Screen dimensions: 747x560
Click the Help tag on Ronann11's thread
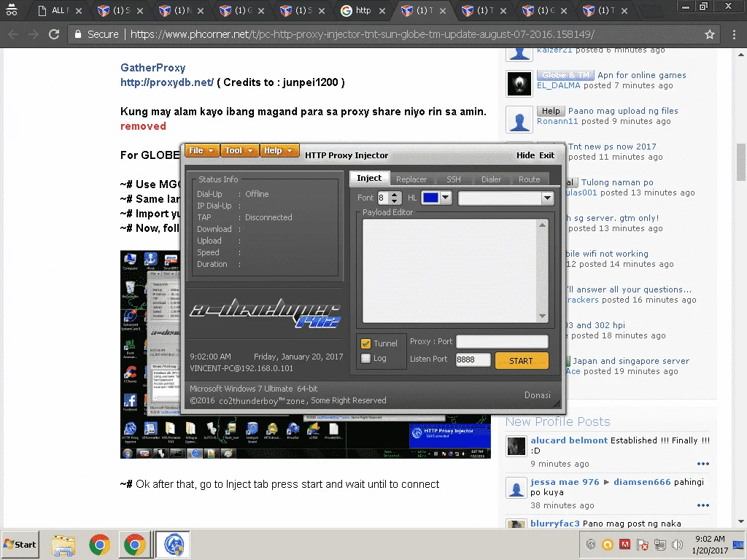[551, 111]
